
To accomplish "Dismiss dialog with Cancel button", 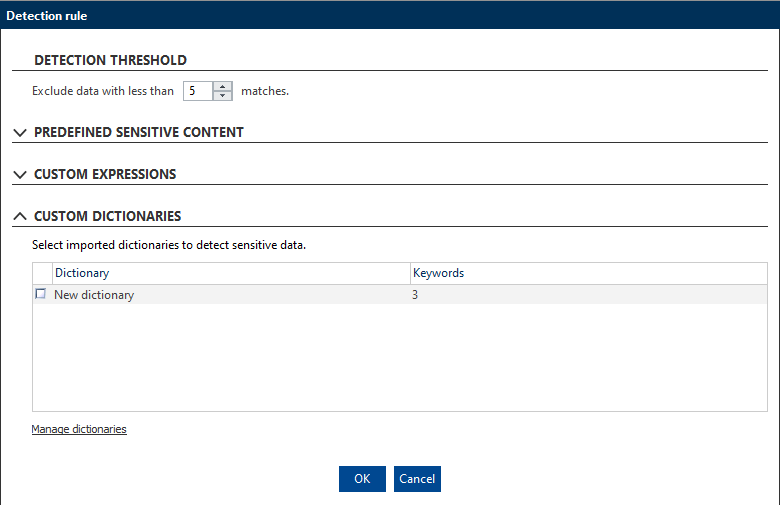I will click(417, 479).
